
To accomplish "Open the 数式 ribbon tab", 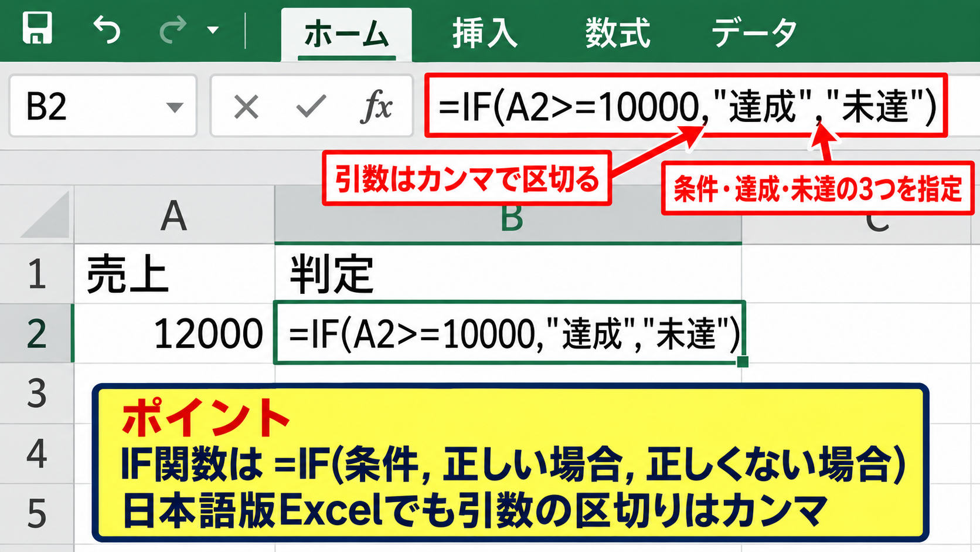I will [x=618, y=33].
